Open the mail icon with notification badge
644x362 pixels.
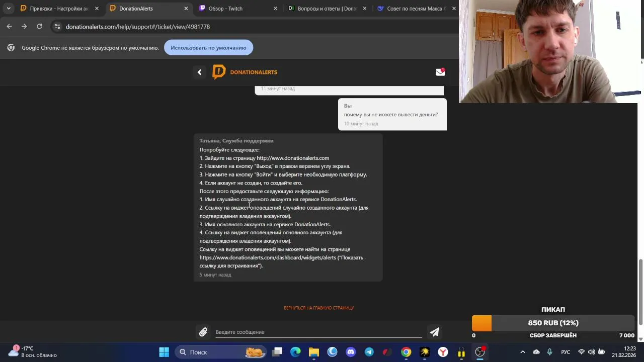[440, 72]
